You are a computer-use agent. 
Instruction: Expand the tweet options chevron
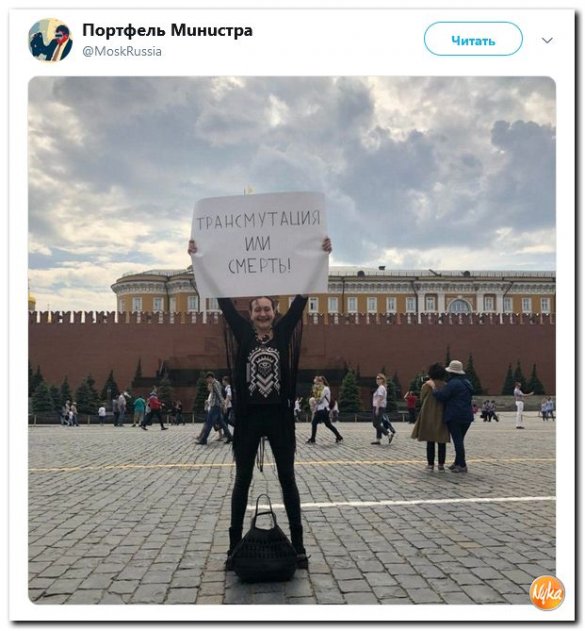point(547,40)
